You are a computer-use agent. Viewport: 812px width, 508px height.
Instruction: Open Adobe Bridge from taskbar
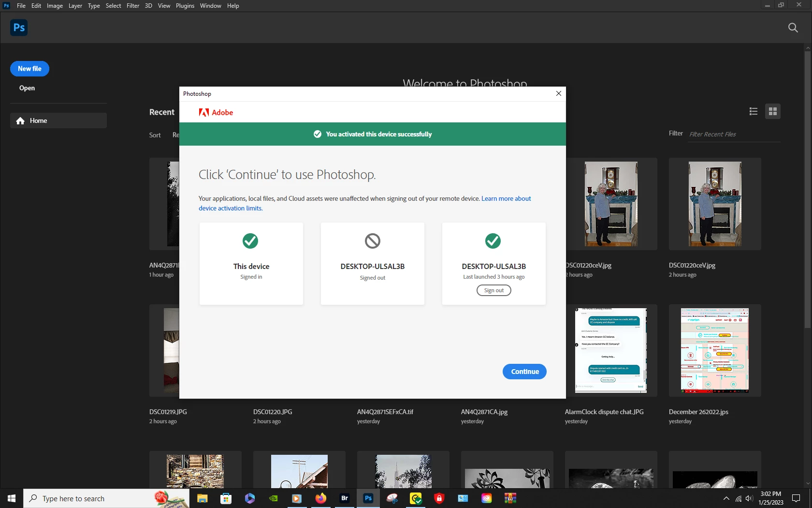(x=344, y=498)
